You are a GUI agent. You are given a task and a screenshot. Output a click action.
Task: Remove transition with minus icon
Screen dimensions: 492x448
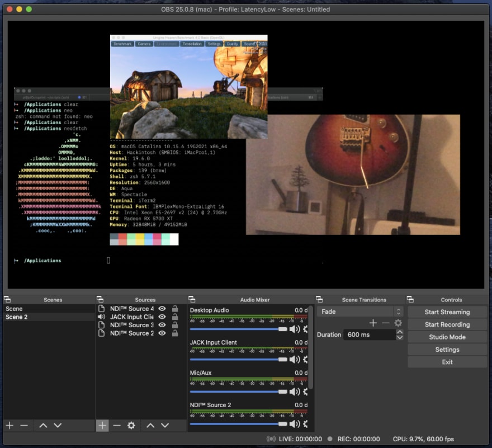386,323
